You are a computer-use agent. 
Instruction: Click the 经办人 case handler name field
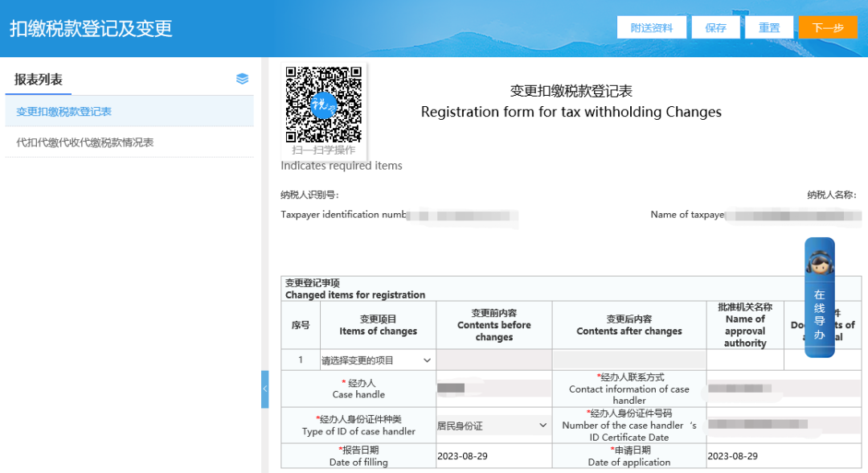coord(493,389)
